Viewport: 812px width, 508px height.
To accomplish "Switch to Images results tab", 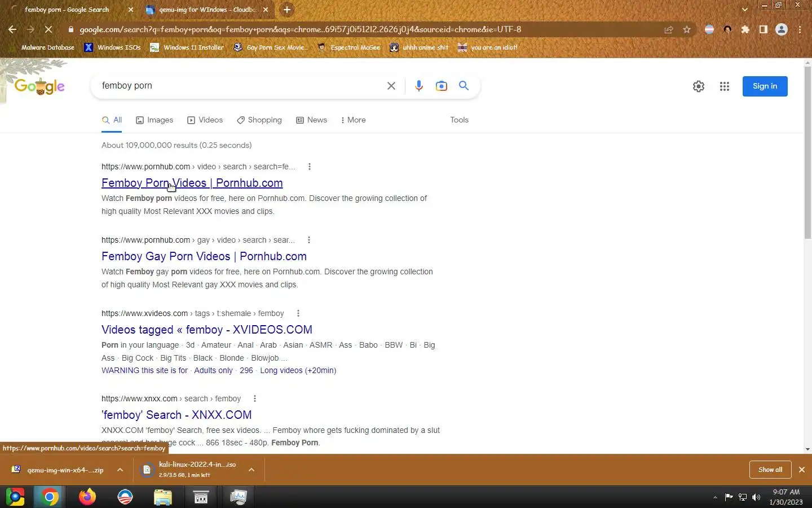I will (x=155, y=120).
